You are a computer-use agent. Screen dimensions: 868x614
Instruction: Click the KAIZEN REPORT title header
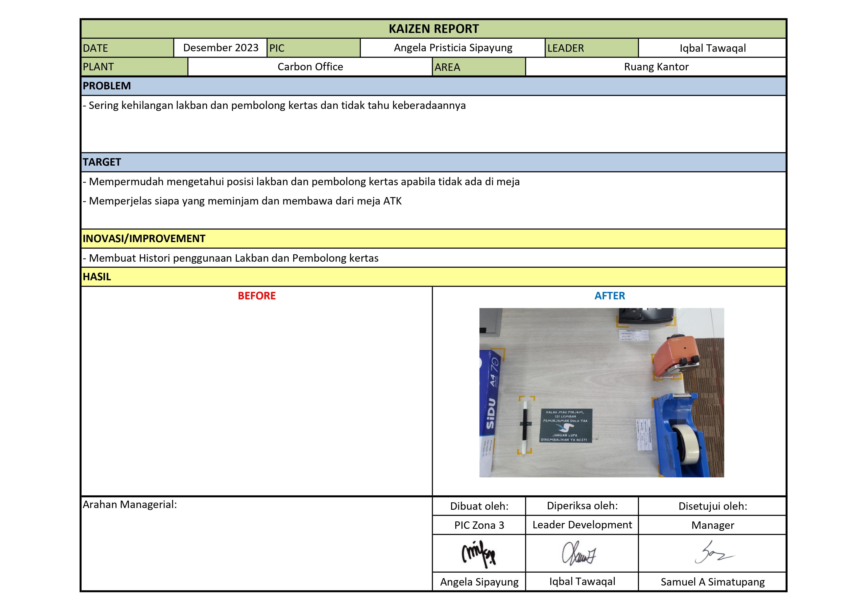[433, 29]
